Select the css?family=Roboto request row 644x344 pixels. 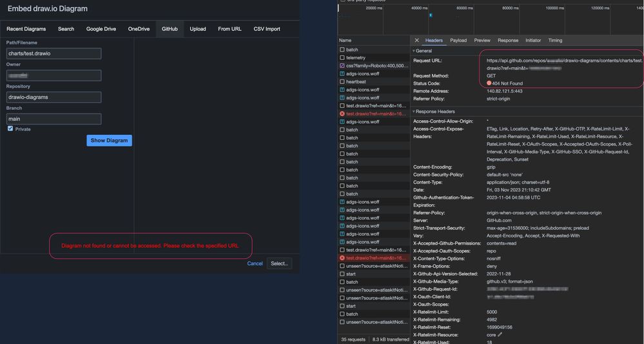pos(374,66)
